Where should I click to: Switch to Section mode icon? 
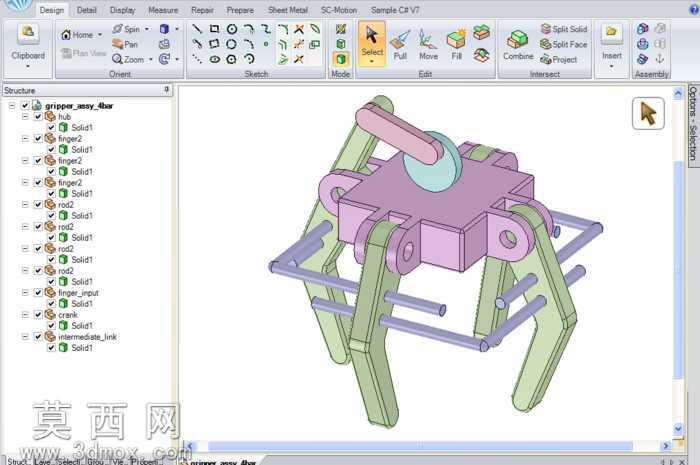point(341,44)
